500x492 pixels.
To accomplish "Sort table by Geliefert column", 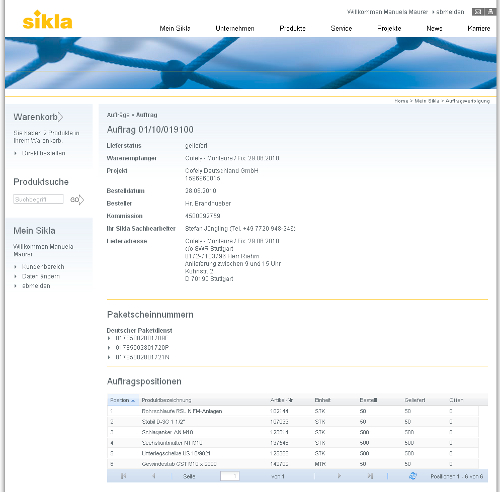I will [x=415, y=400].
